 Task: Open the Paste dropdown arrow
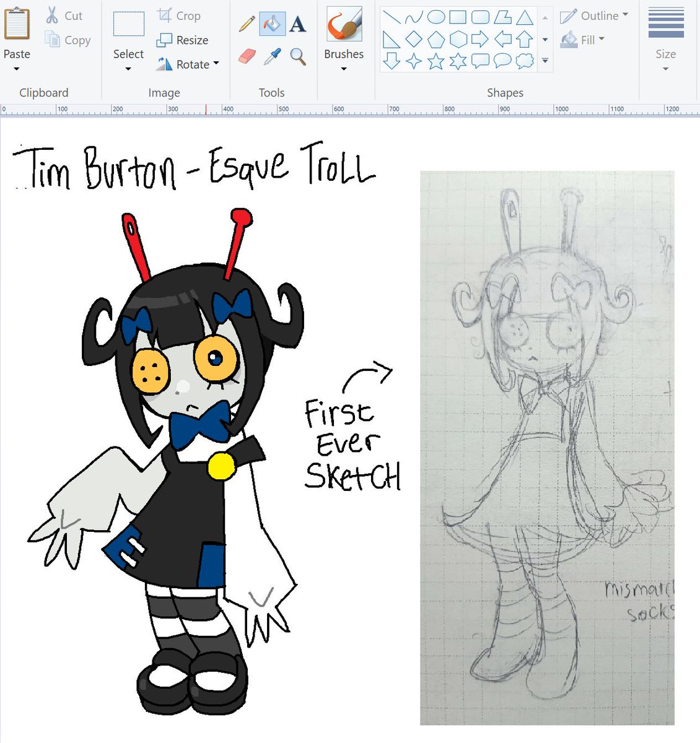(17, 69)
